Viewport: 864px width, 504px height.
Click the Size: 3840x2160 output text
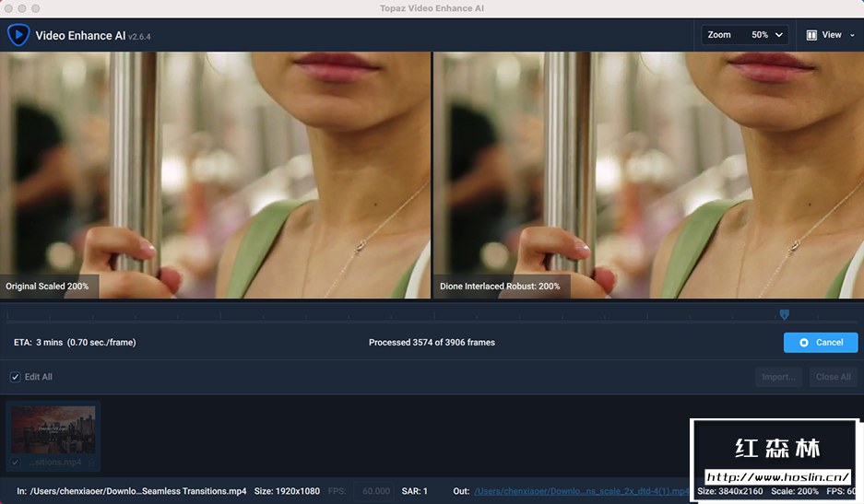(730, 491)
